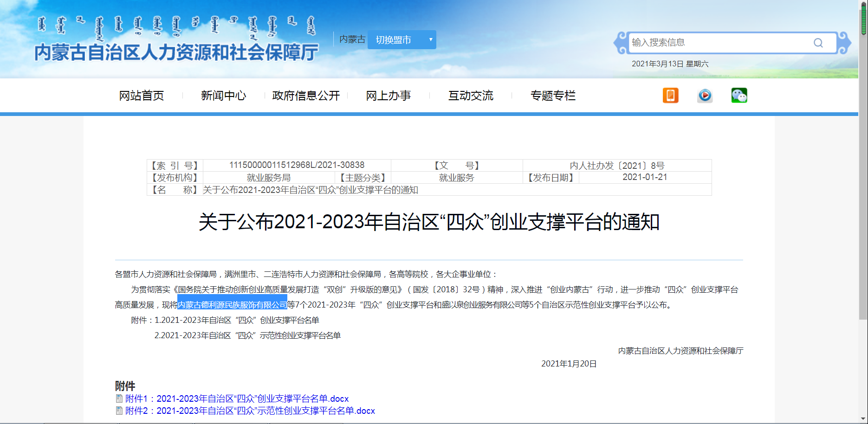Open the video player icon
868x424 pixels.
click(705, 95)
